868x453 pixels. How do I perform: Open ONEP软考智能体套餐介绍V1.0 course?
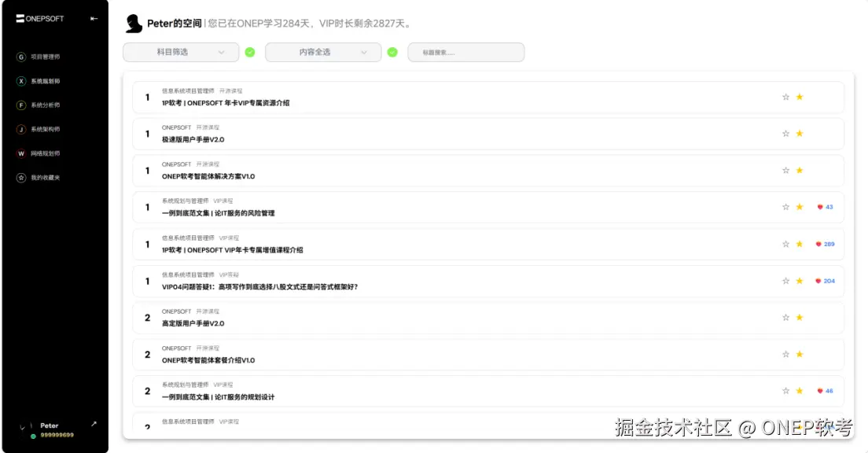click(208, 360)
